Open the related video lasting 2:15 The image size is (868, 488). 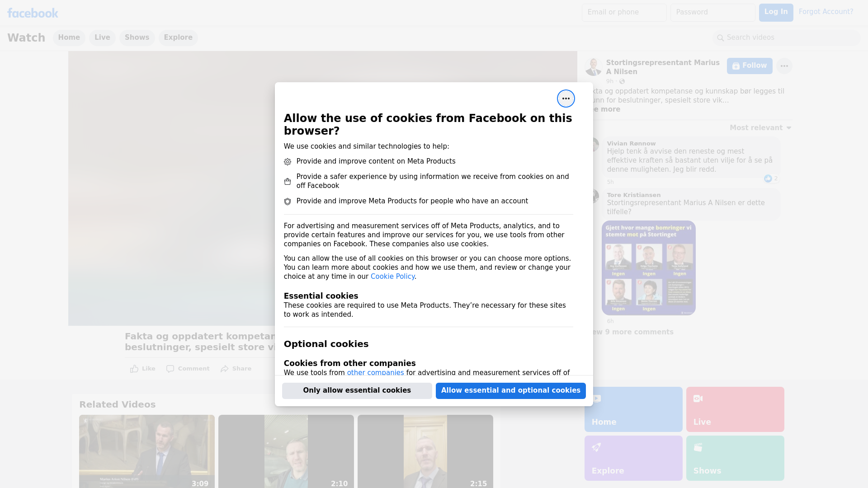click(425, 451)
